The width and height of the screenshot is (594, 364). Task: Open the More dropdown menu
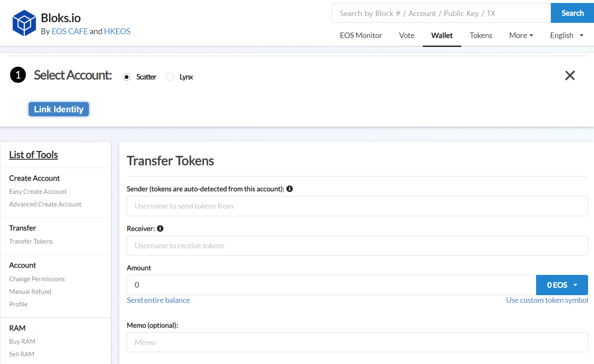tap(521, 35)
